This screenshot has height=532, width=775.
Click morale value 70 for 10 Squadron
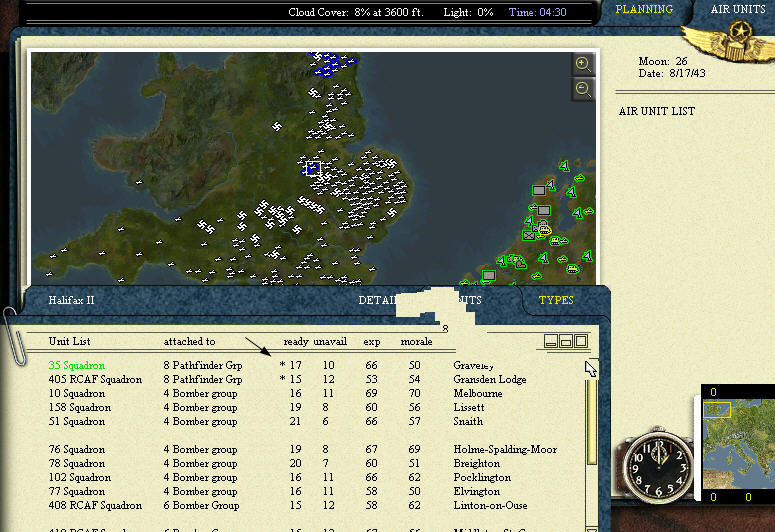click(x=414, y=394)
